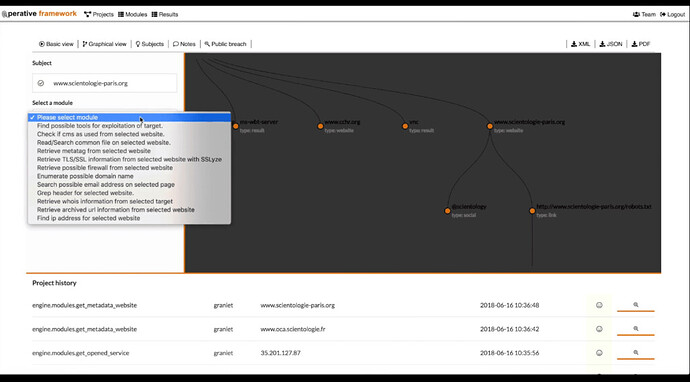Choose 'Retrieve TLS/SSL information' with SSLyze option

pyautogui.click(x=129, y=159)
